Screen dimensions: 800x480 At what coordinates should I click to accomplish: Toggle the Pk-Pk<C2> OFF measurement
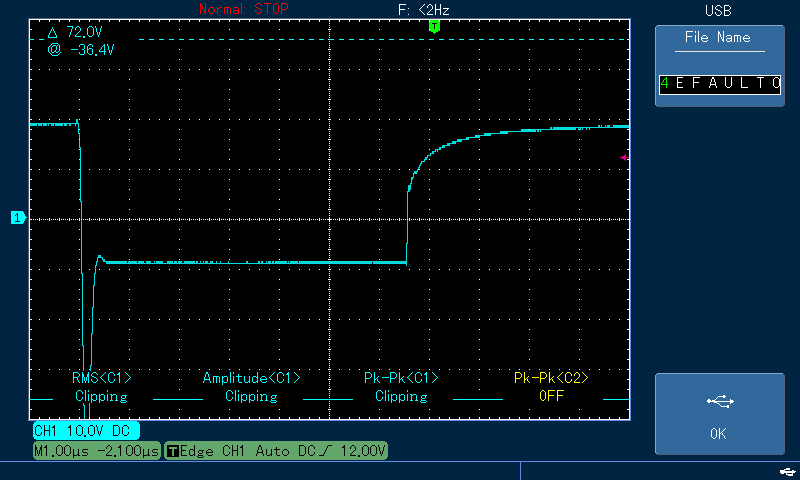tap(551, 387)
